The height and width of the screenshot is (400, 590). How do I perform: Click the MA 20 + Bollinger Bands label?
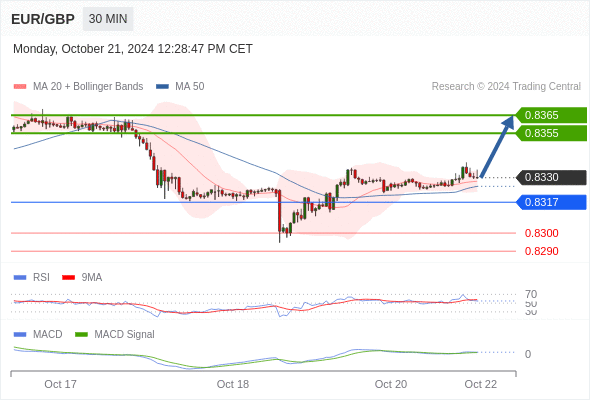(88, 87)
